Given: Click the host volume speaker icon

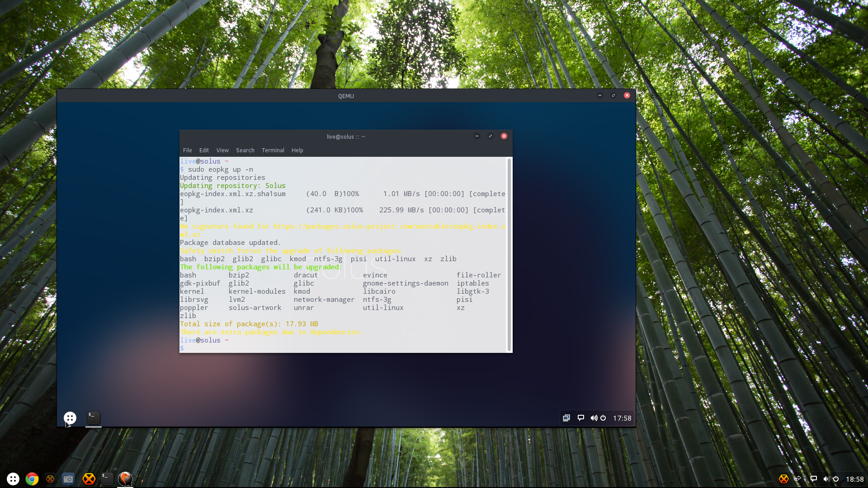Looking at the screenshot, I should click(826, 479).
